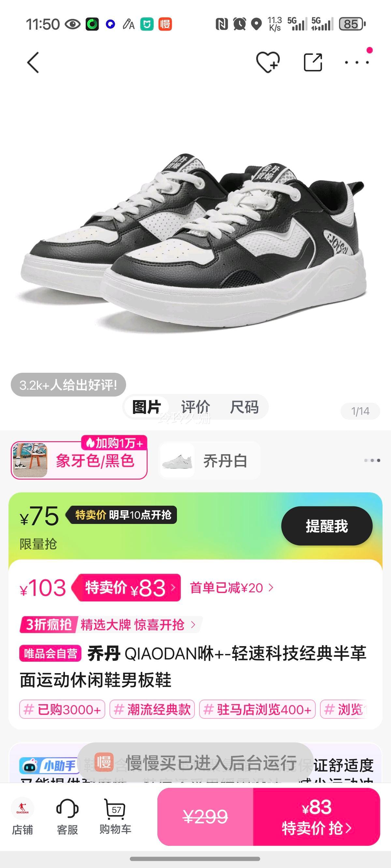391x868 pixels.
Task: Tap the back arrow icon
Action: [x=33, y=62]
